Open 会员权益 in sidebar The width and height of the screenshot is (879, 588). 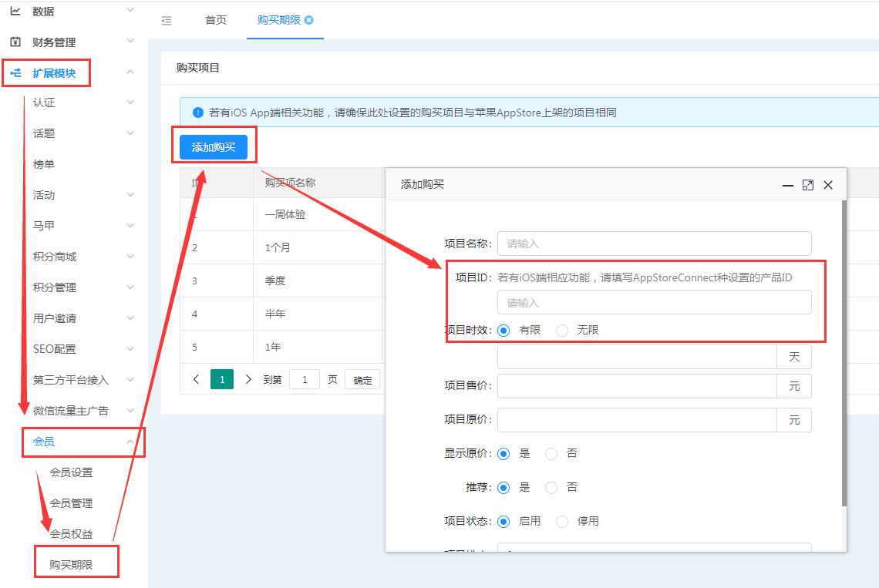pyautogui.click(x=71, y=534)
